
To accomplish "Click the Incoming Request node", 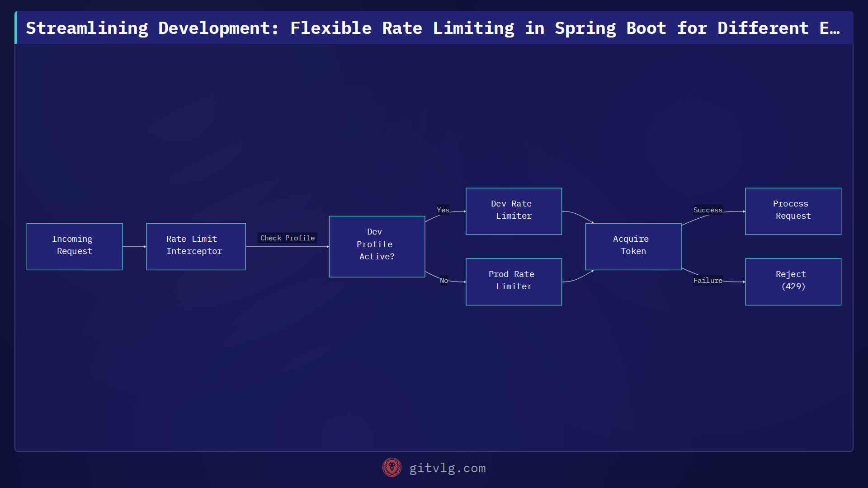I will click(x=75, y=247).
